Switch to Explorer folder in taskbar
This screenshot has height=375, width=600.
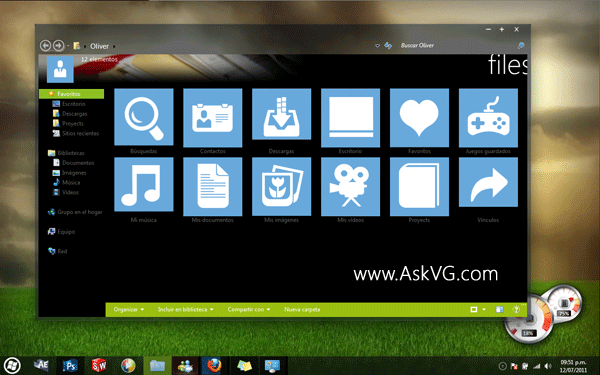(x=157, y=366)
